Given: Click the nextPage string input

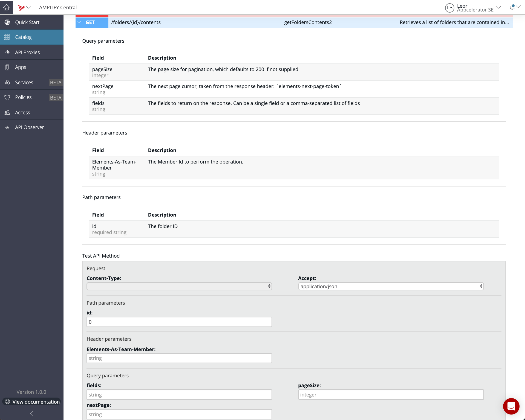Looking at the screenshot, I should (x=179, y=414).
